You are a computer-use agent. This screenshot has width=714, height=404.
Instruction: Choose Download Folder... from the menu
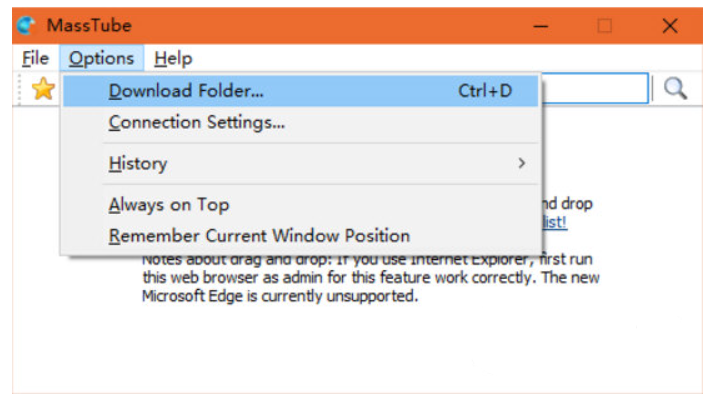186,91
